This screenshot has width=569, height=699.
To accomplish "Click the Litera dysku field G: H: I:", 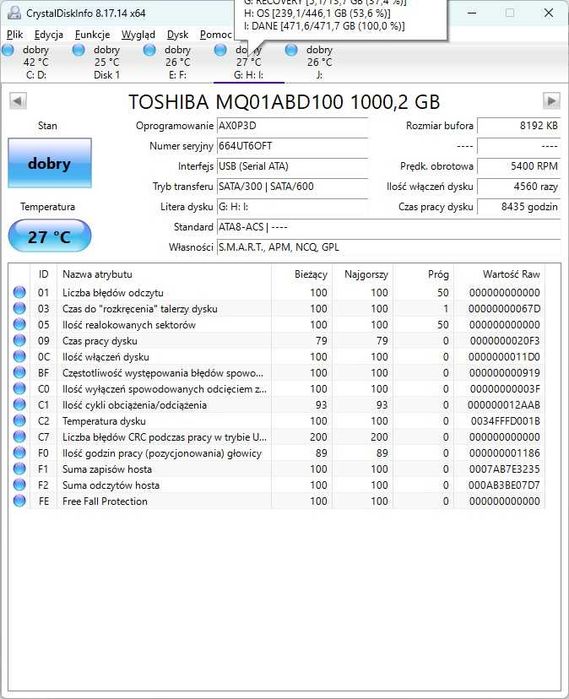I will tap(292, 207).
